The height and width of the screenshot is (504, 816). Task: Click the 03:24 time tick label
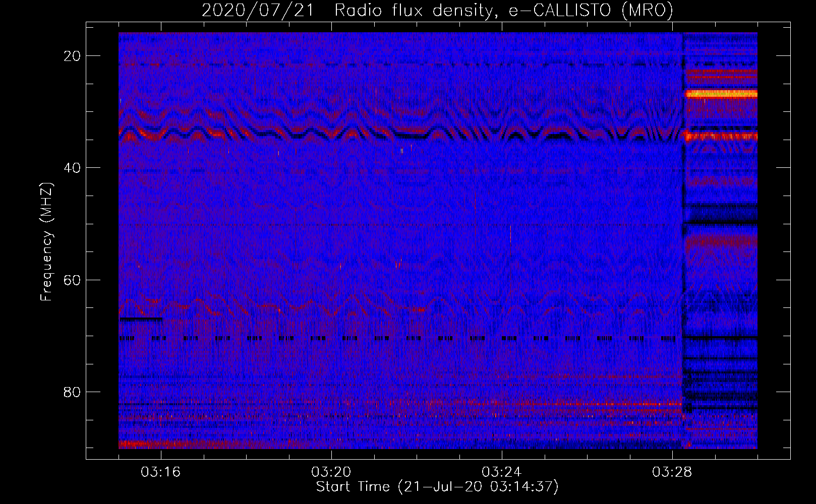(502, 472)
